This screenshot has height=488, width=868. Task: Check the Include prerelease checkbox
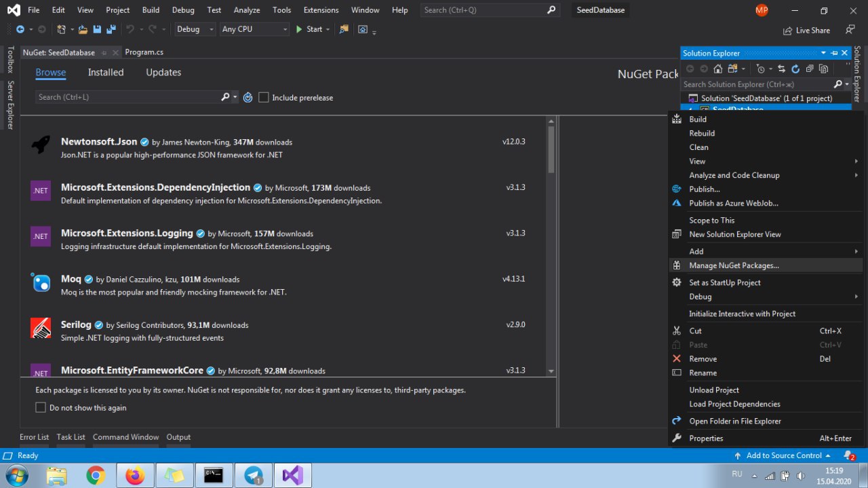(x=264, y=97)
